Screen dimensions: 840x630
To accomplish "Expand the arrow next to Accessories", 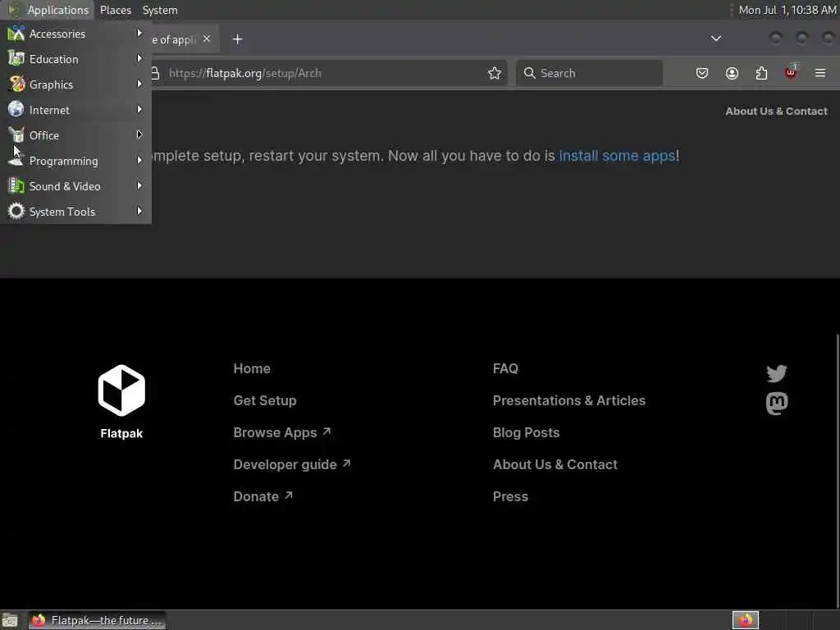I will (139, 33).
